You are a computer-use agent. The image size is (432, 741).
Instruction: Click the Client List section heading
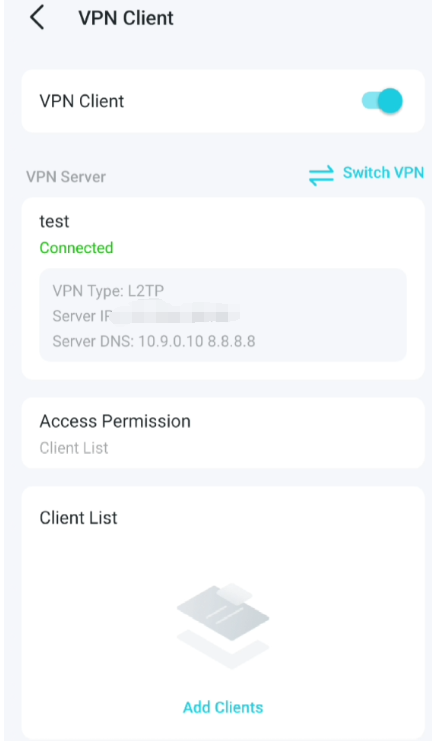coord(78,518)
